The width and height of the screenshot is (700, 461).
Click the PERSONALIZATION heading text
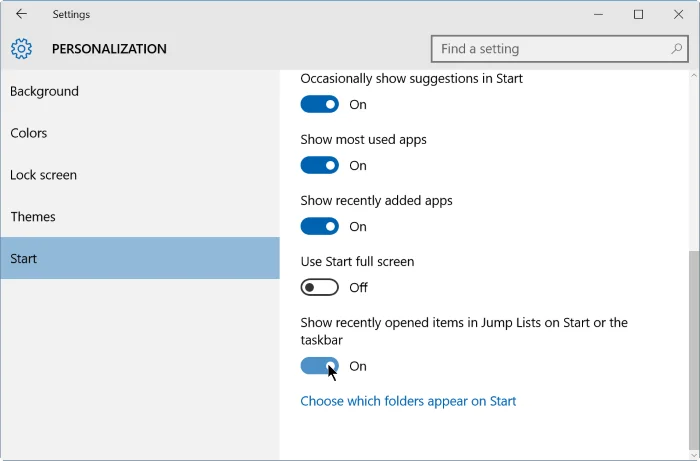pyautogui.click(x=109, y=49)
